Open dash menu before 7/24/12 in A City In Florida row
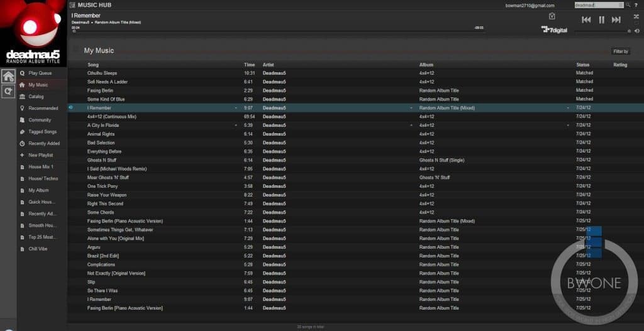Screen dimensions: 644x331 pyautogui.click(x=568, y=125)
